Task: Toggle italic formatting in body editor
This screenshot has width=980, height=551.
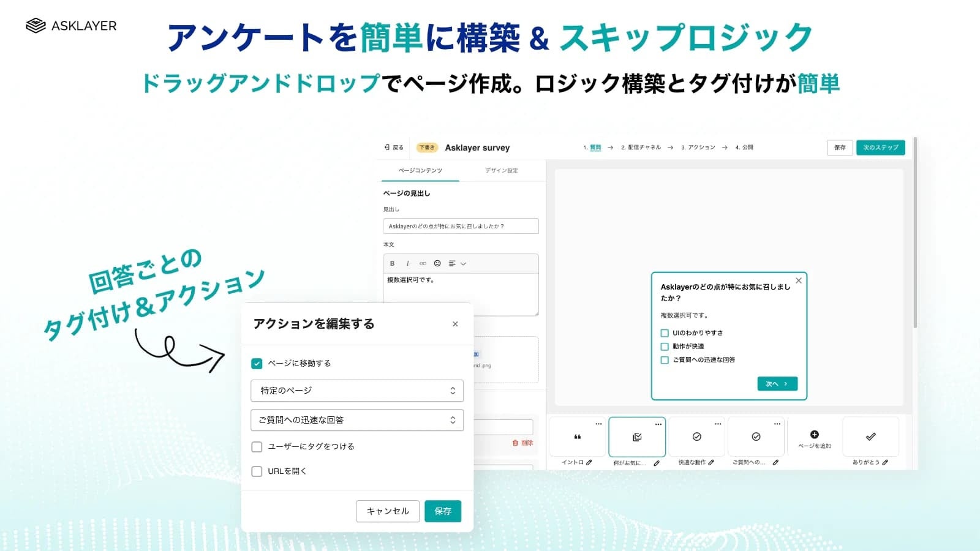Action: tap(407, 263)
